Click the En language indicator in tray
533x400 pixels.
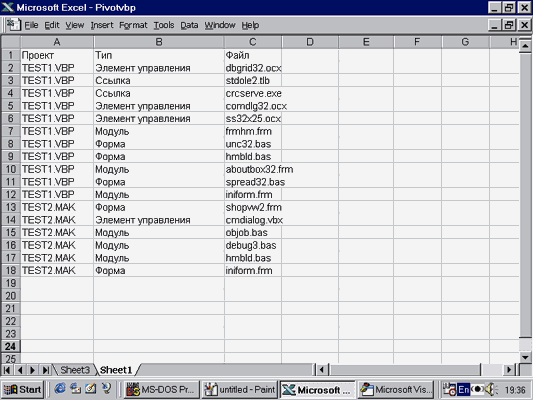464,389
